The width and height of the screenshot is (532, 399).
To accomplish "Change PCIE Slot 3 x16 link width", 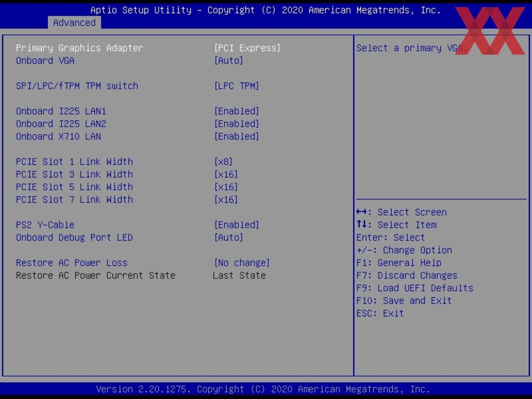I will point(226,174).
